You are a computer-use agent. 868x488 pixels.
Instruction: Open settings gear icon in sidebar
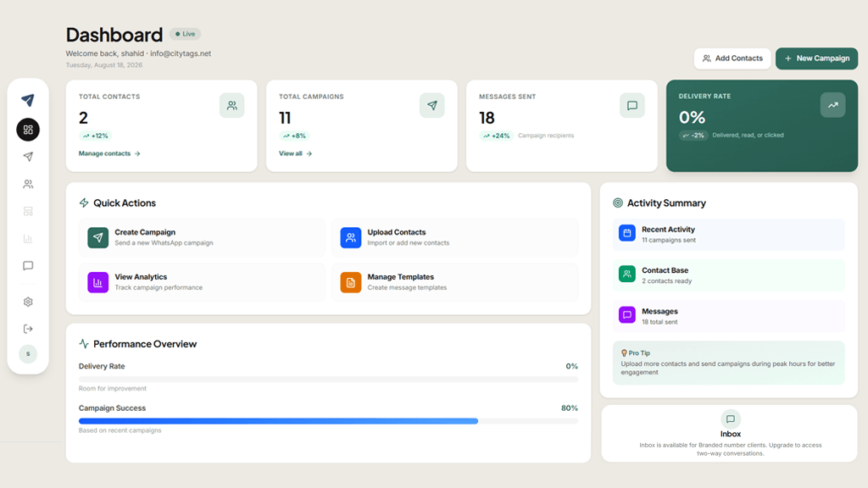click(x=28, y=302)
